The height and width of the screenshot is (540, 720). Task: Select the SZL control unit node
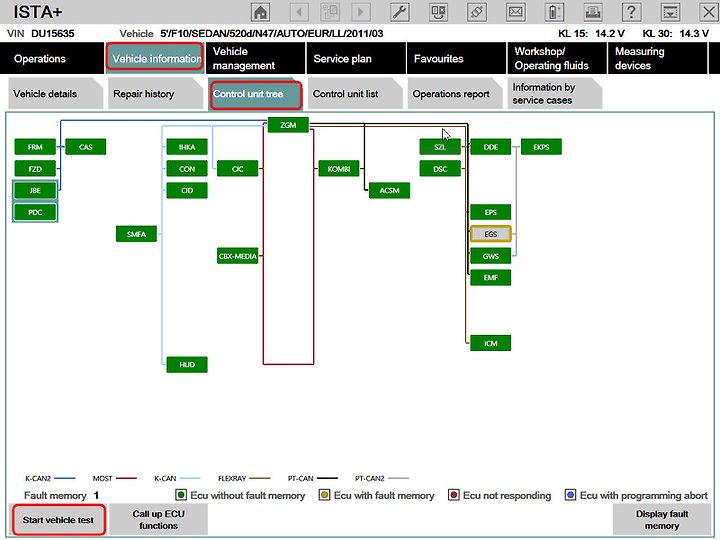click(x=440, y=147)
